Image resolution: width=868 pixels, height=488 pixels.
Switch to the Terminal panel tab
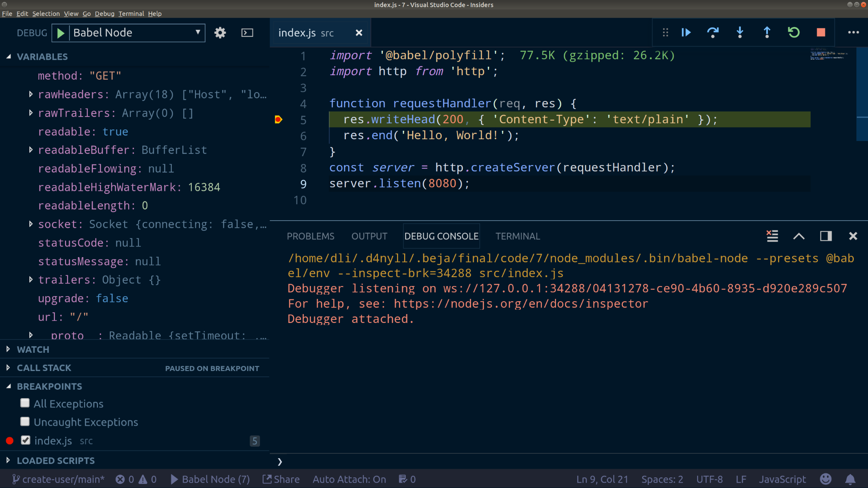click(x=517, y=236)
